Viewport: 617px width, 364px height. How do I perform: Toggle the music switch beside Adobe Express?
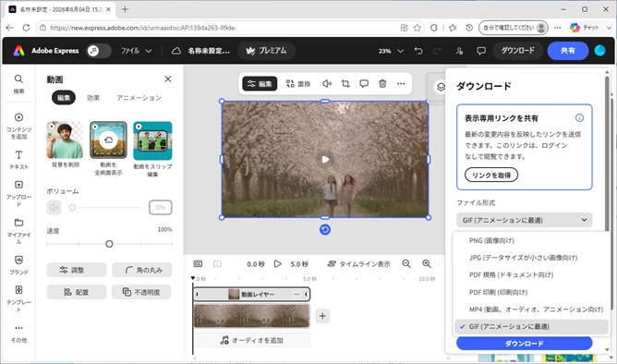(x=99, y=51)
